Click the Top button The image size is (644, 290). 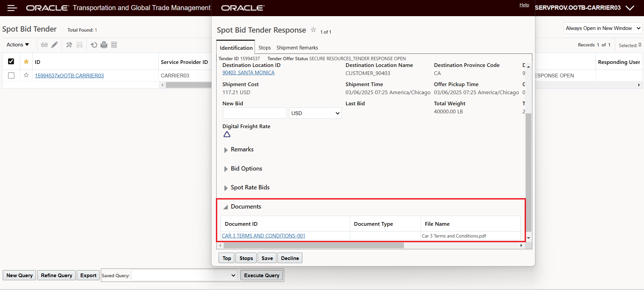pos(227,258)
